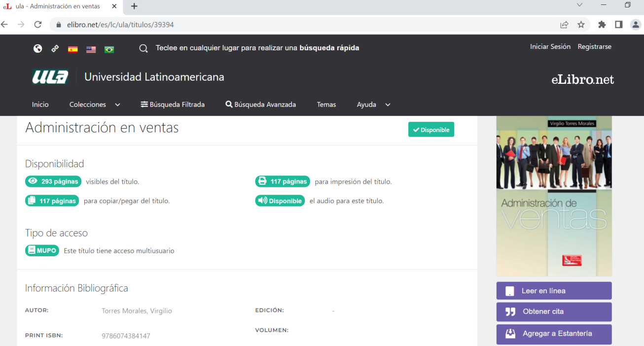This screenshot has height=346, width=644.
Task: Click the link icon next to the globe
Action: pyautogui.click(x=55, y=49)
